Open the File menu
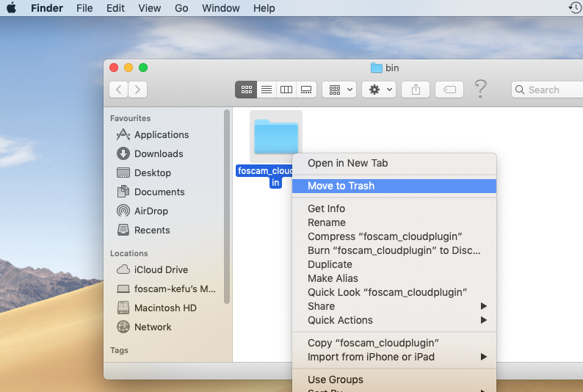 pyautogui.click(x=84, y=8)
